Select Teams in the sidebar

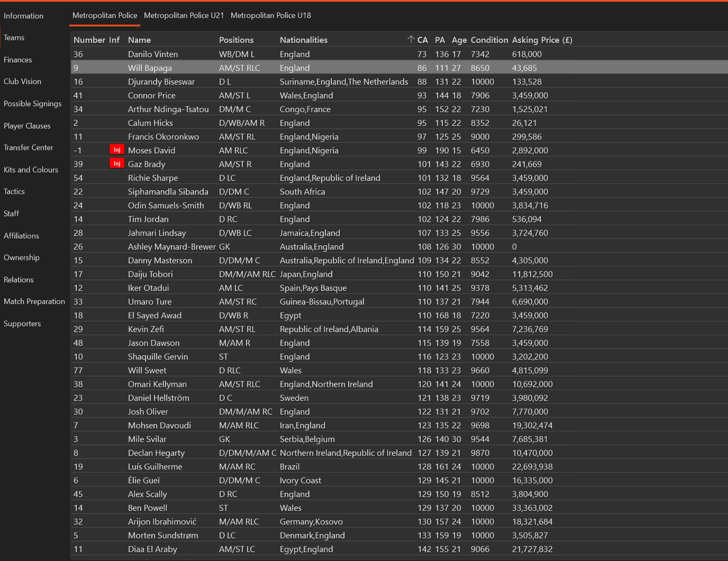pos(14,38)
